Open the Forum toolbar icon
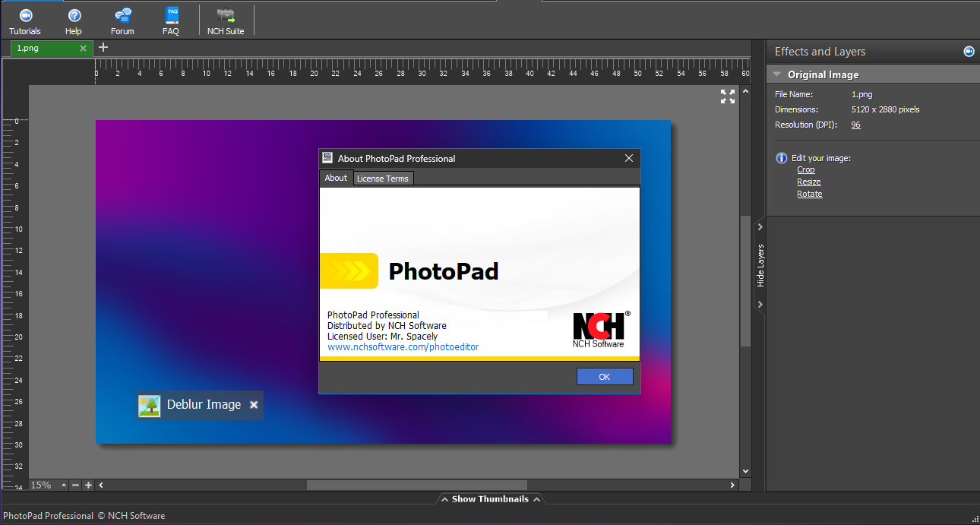980x525 pixels. (x=122, y=21)
